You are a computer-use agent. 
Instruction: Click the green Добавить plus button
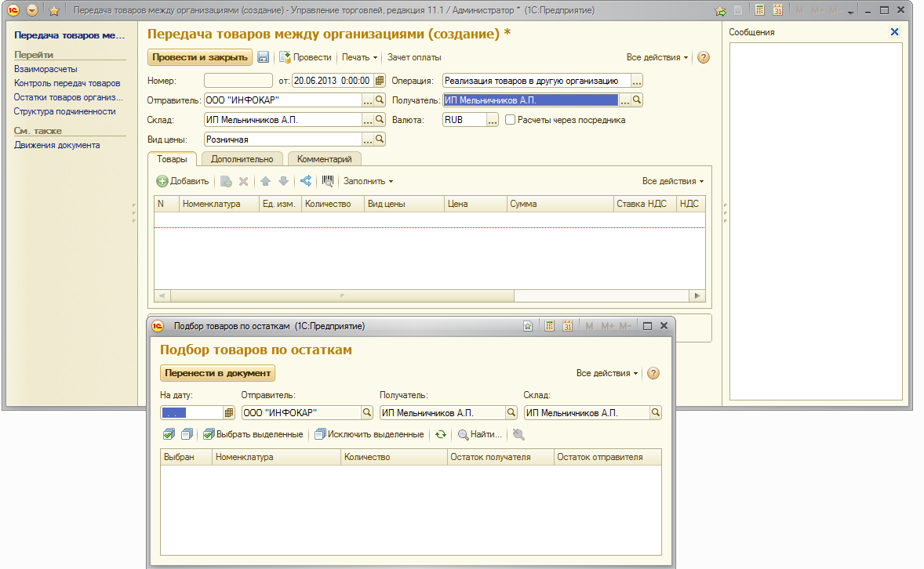click(183, 181)
